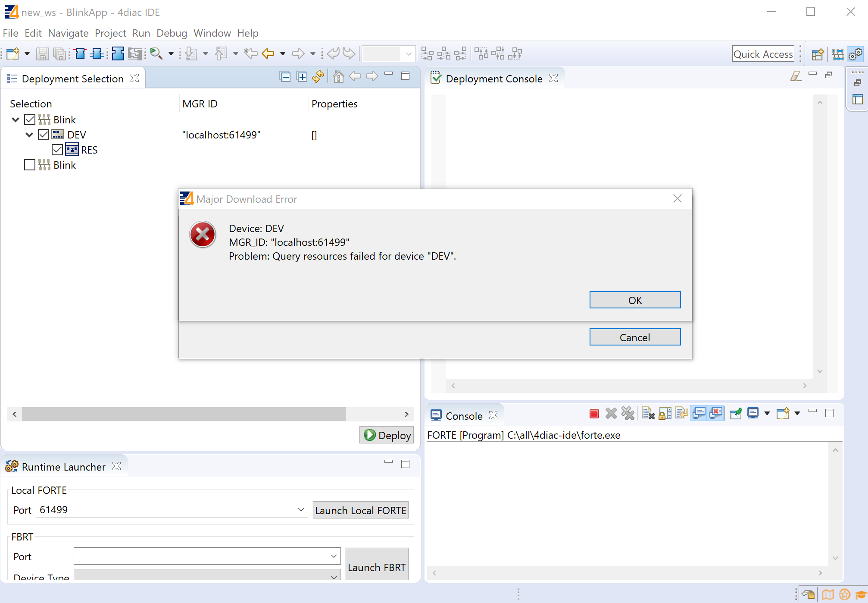Click Remove All Terminated Launches icon

628,414
